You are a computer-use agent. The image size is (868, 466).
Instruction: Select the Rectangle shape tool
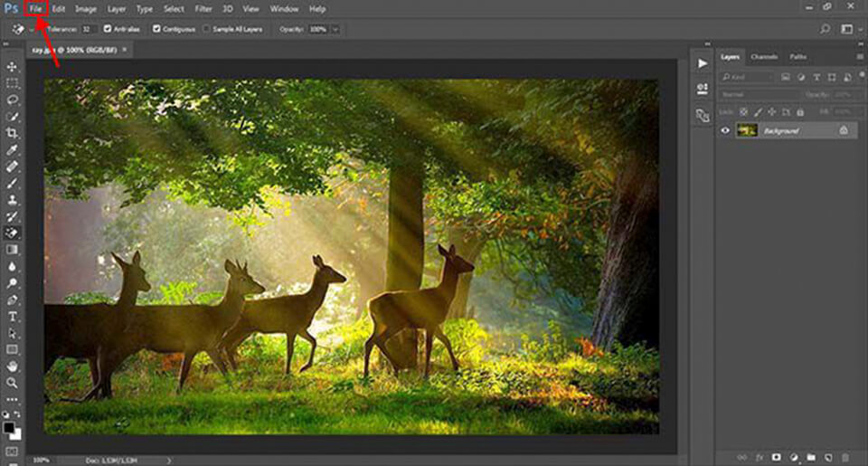[12, 349]
